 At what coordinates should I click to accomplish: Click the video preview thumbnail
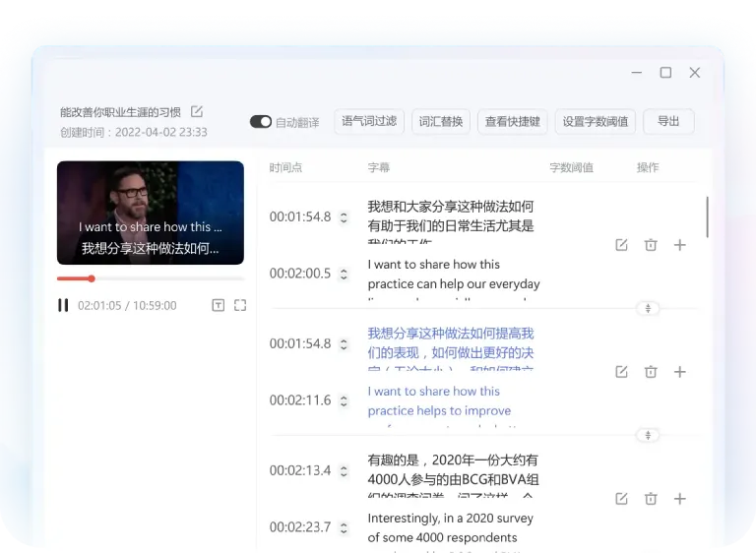(150, 213)
